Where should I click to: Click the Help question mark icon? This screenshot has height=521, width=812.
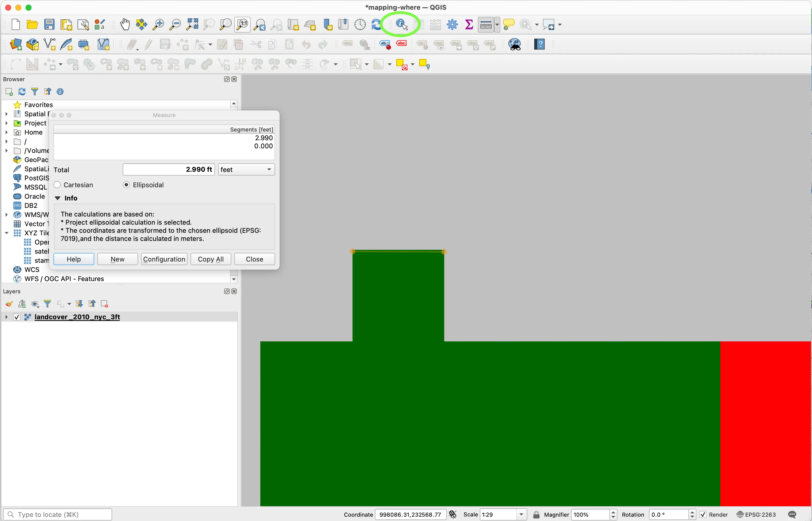tap(539, 44)
